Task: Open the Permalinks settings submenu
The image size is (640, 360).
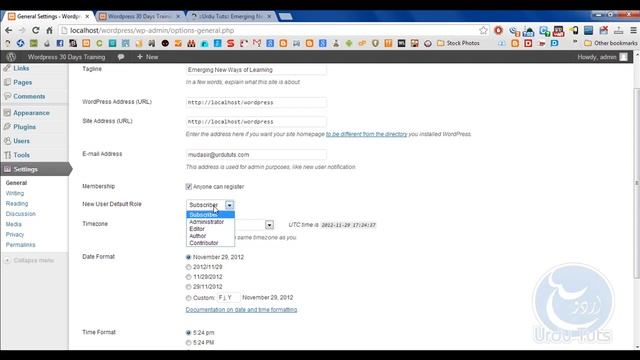Action: pos(20,245)
